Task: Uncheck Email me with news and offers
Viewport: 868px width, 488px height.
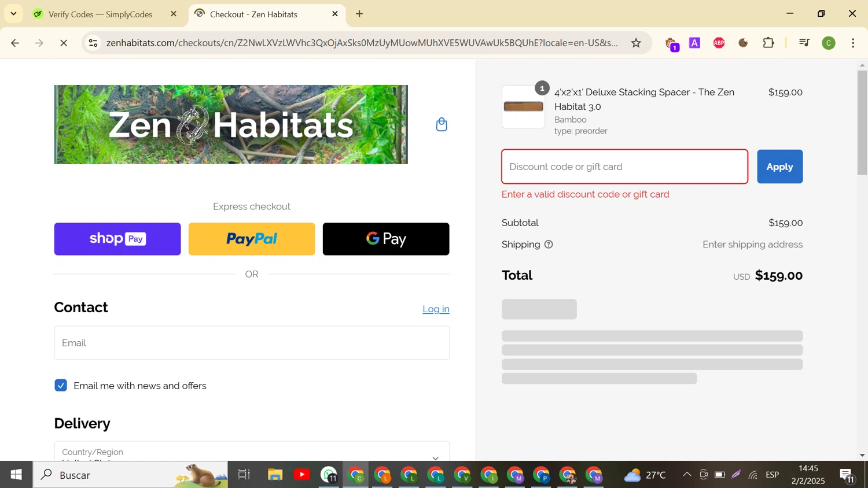Action: pos(61,385)
